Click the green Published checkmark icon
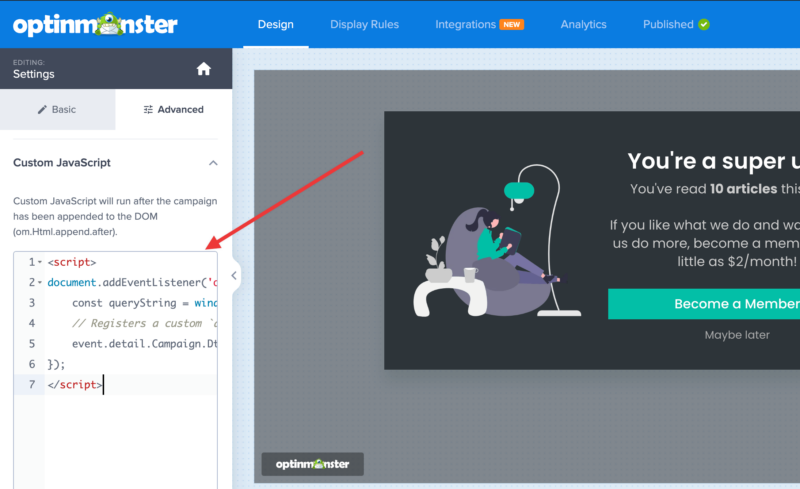The width and height of the screenshot is (800, 489). (704, 25)
